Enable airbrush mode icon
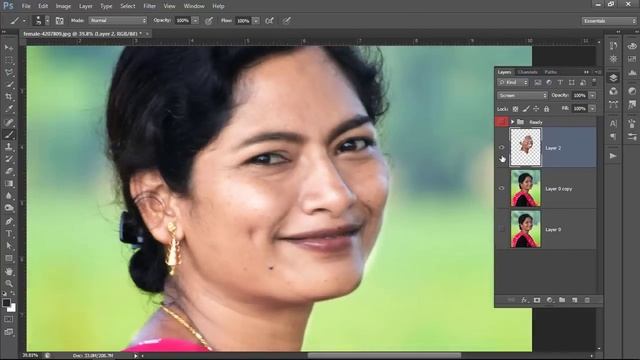 269,20
